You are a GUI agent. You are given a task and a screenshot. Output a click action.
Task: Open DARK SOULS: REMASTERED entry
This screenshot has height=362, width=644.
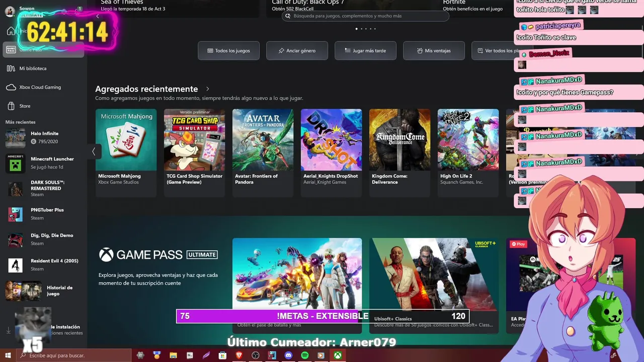pos(44,189)
